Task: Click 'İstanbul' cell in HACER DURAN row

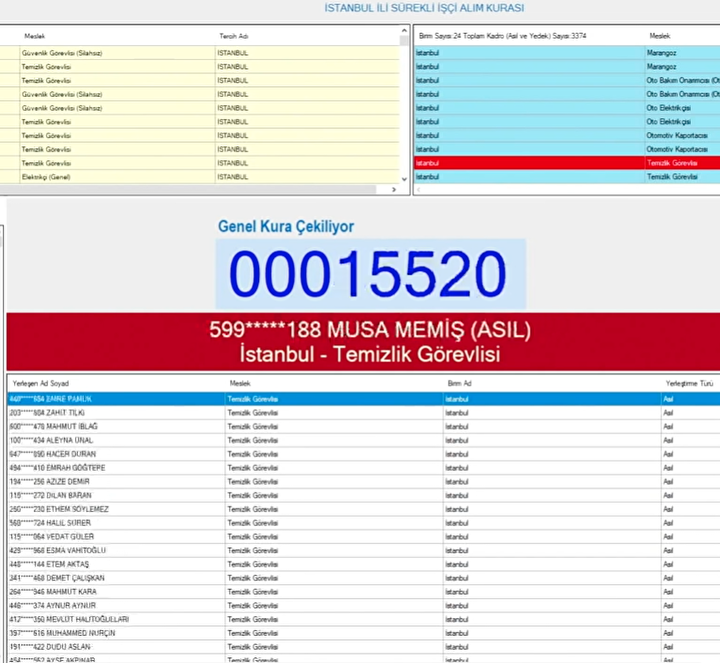Action: 551,454
